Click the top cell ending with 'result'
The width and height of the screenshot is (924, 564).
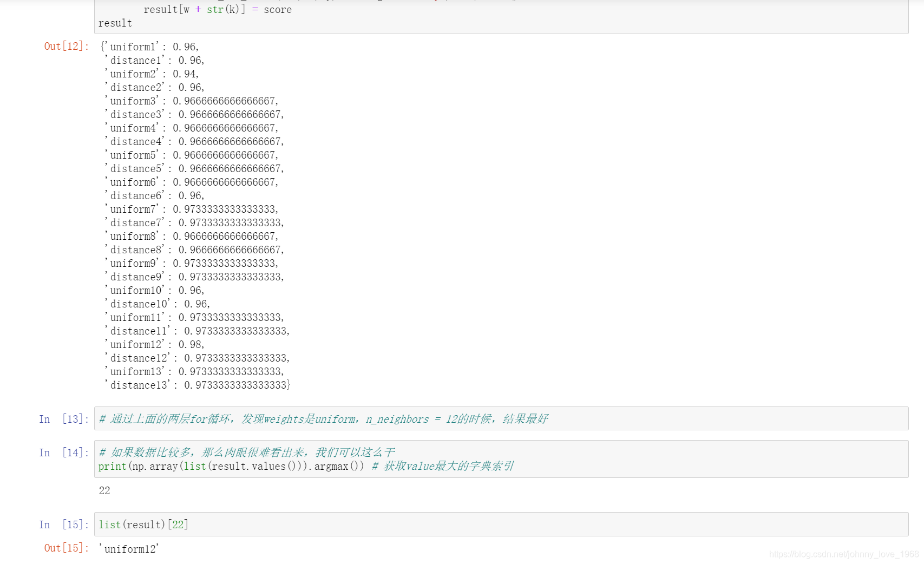tap(501, 16)
